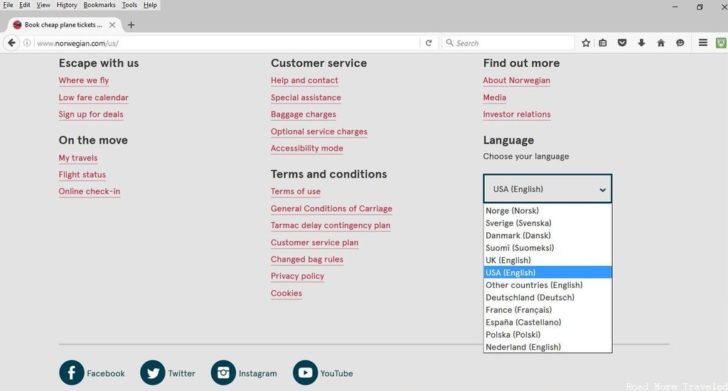Choose Other countries (English) option
Viewport: 728px width, 391px height.
pos(547,285)
